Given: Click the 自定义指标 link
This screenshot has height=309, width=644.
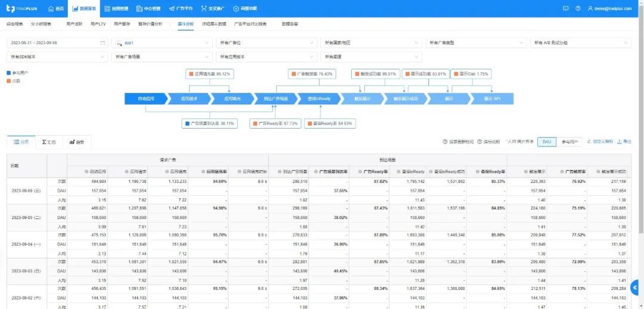Looking at the screenshot, I should [x=600, y=142].
